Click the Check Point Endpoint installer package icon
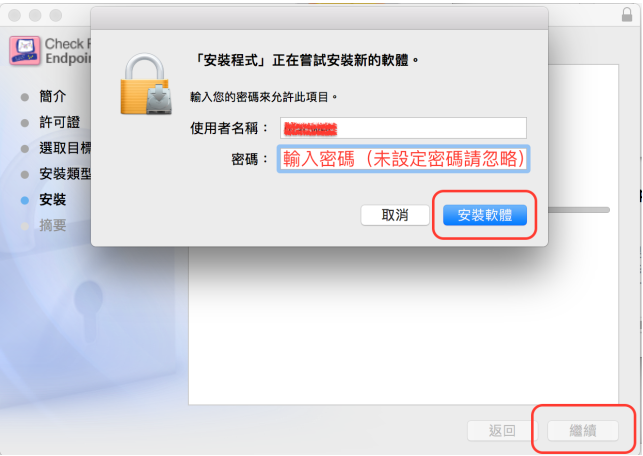The width and height of the screenshot is (643, 456). (25, 51)
